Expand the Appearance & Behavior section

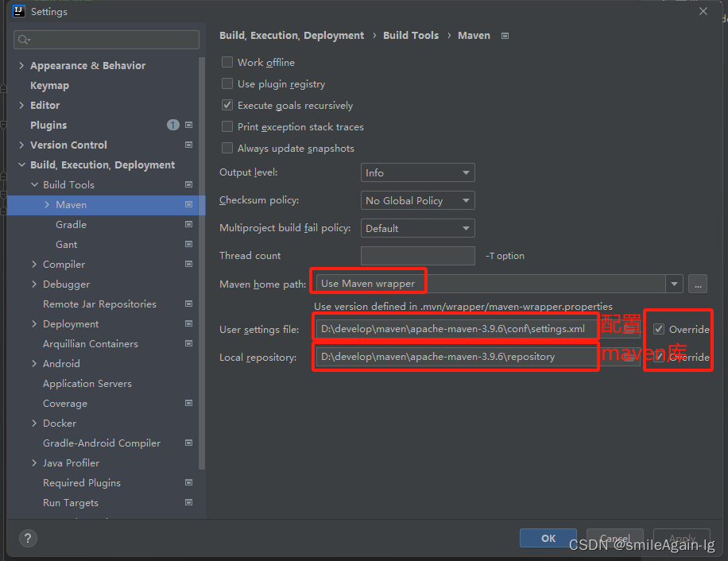pyautogui.click(x=21, y=66)
